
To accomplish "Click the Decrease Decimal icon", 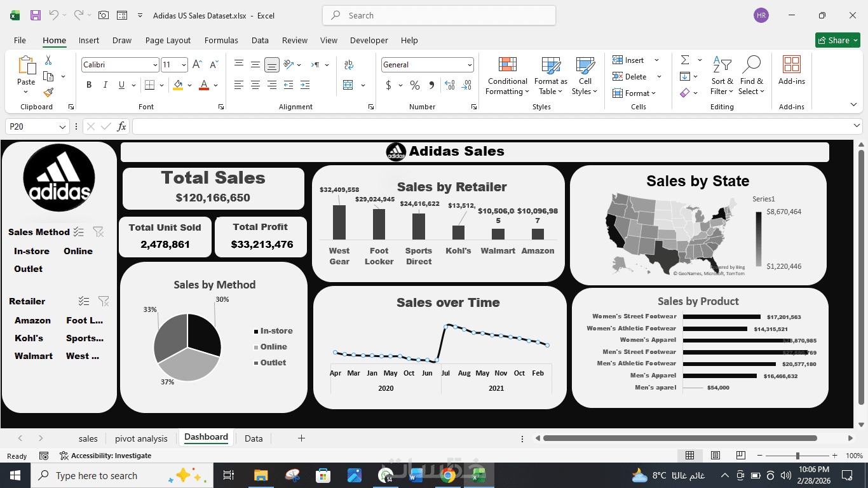I will click(x=467, y=85).
